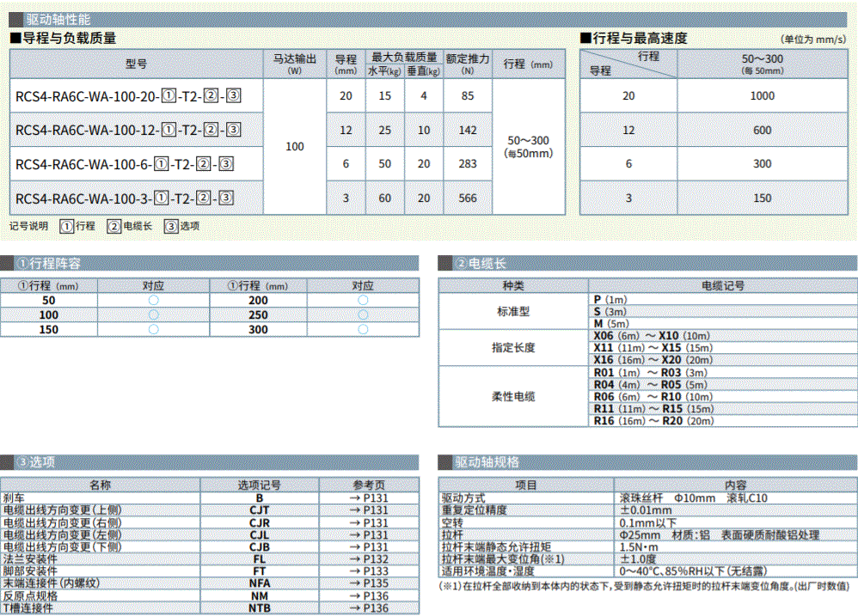Click the circle mark beside stroke 250
The height and width of the screenshot is (616, 858).
click(363, 314)
